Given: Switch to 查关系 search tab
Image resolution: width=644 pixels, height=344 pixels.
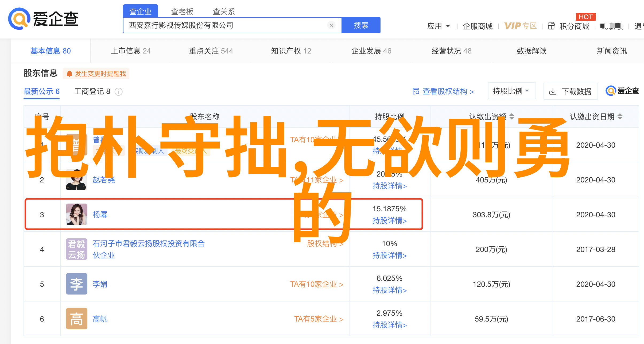Looking at the screenshot, I should point(224,11).
